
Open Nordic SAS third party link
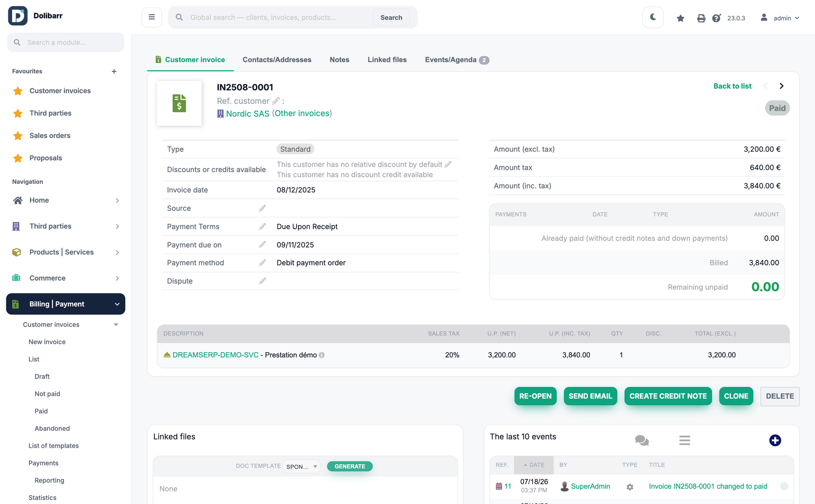point(248,113)
